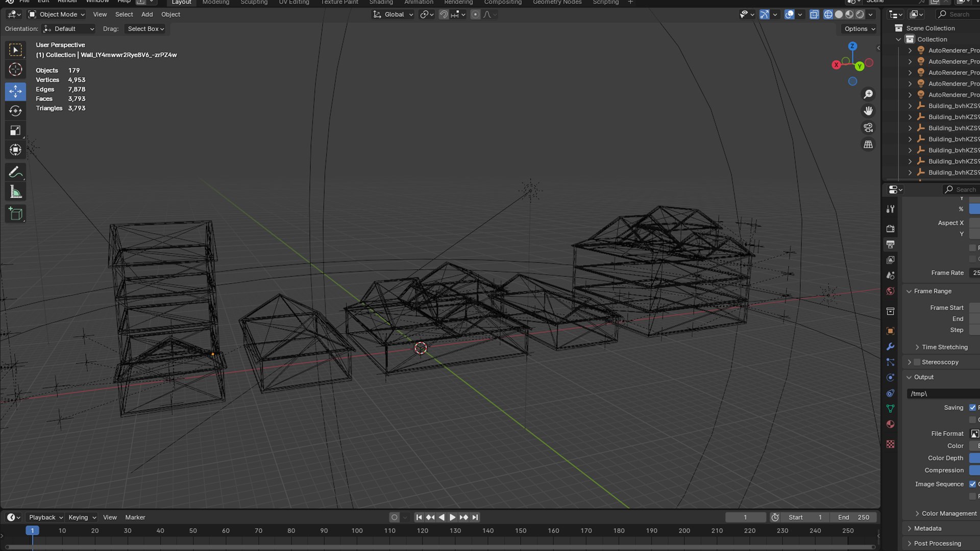This screenshot has height=551, width=980.
Task: Select the Annotate pencil tool
Action: [15, 172]
